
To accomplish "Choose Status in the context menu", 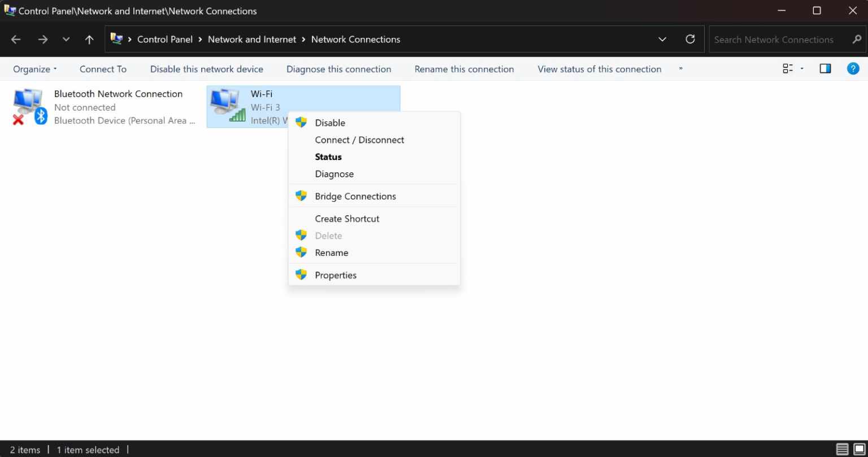I will click(x=374, y=156).
